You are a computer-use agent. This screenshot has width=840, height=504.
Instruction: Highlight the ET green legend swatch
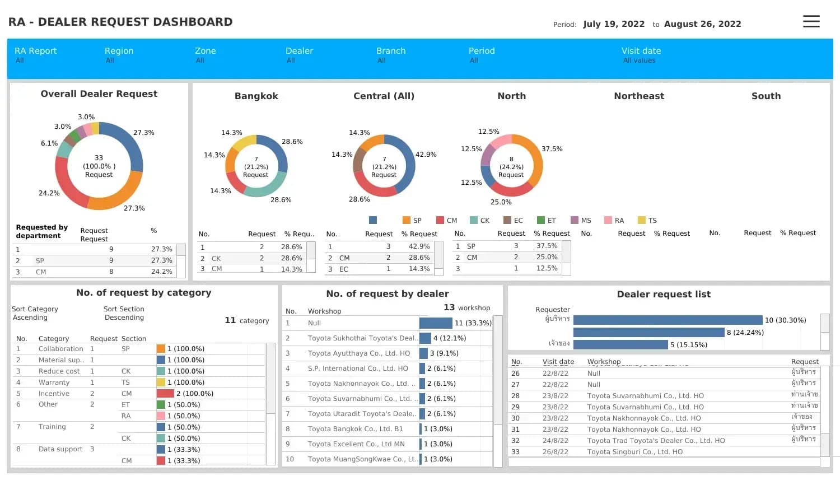coord(541,220)
